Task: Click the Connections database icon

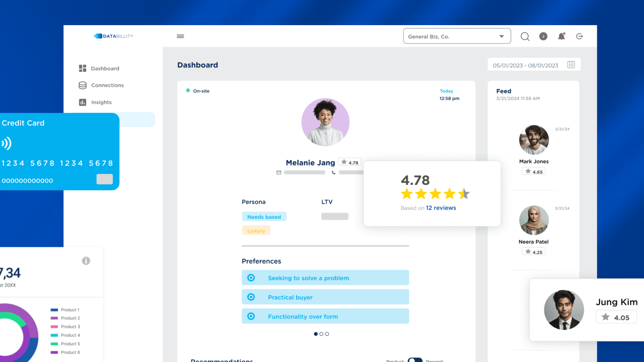Action: coord(83,85)
